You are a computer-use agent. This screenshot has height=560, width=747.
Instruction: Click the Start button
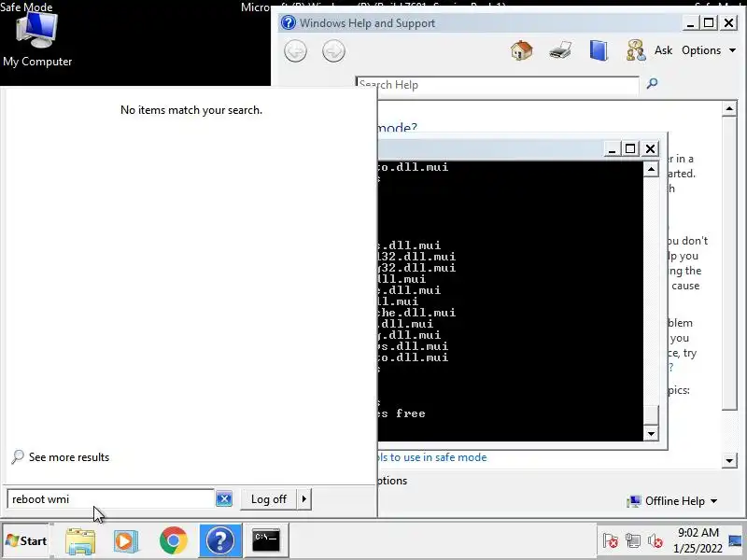(x=26, y=541)
